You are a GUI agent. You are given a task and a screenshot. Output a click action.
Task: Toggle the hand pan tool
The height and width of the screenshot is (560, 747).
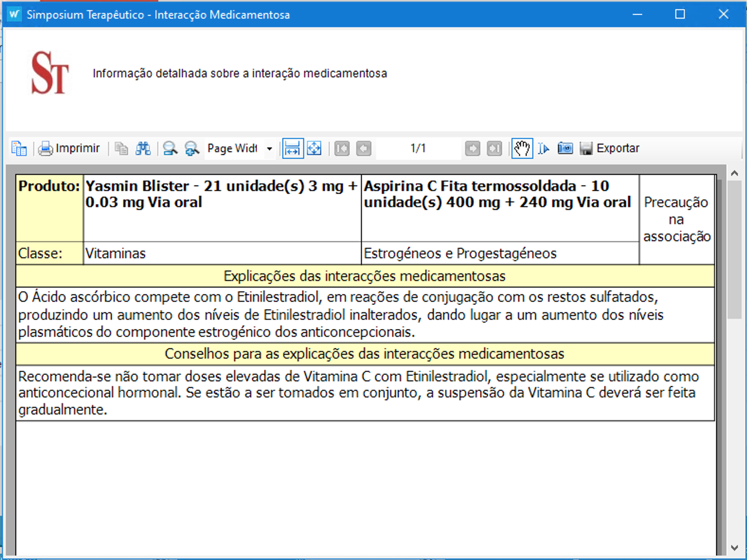tap(522, 149)
